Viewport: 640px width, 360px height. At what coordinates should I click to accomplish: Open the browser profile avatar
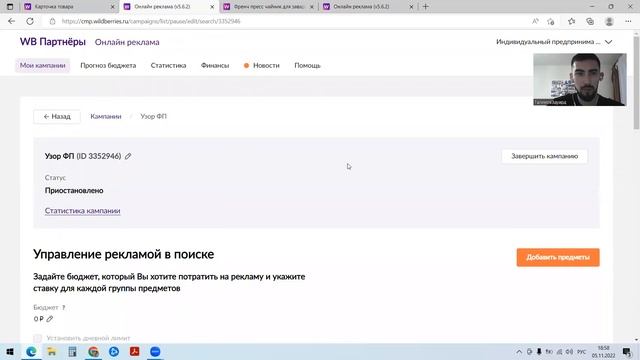(609, 21)
